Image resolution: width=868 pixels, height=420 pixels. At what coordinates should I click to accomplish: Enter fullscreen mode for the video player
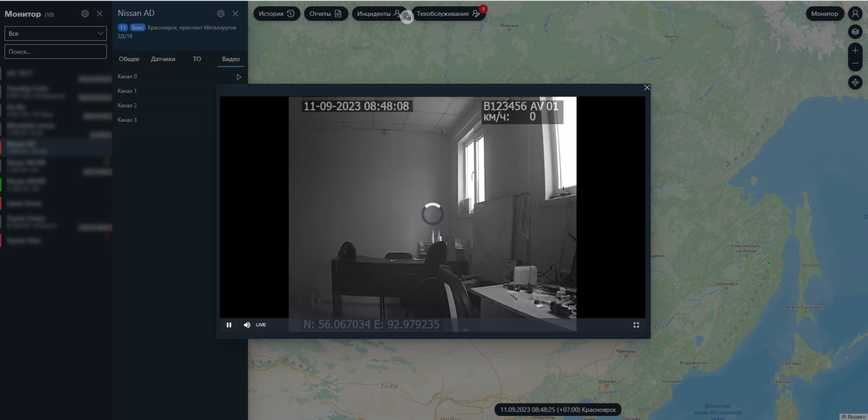click(636, 324)
